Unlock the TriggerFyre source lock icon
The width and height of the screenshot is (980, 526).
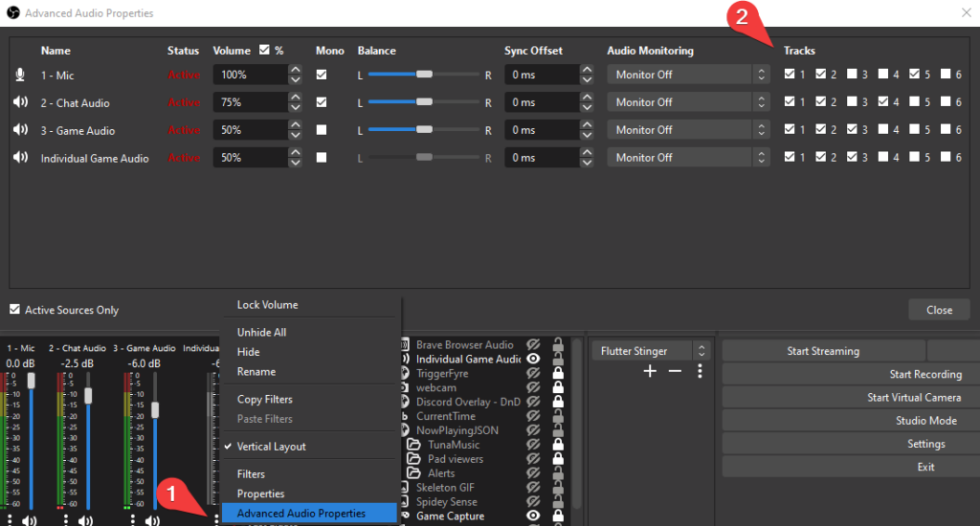tap(558, 373)
